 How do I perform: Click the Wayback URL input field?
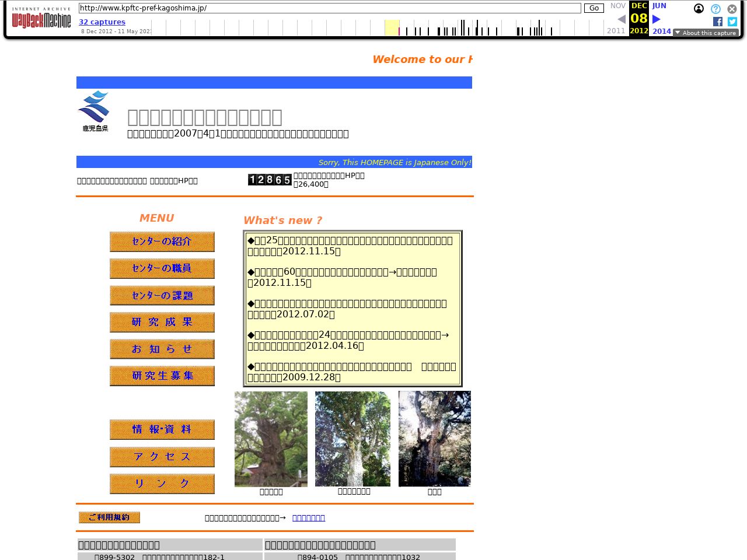(x=330, y=8)
